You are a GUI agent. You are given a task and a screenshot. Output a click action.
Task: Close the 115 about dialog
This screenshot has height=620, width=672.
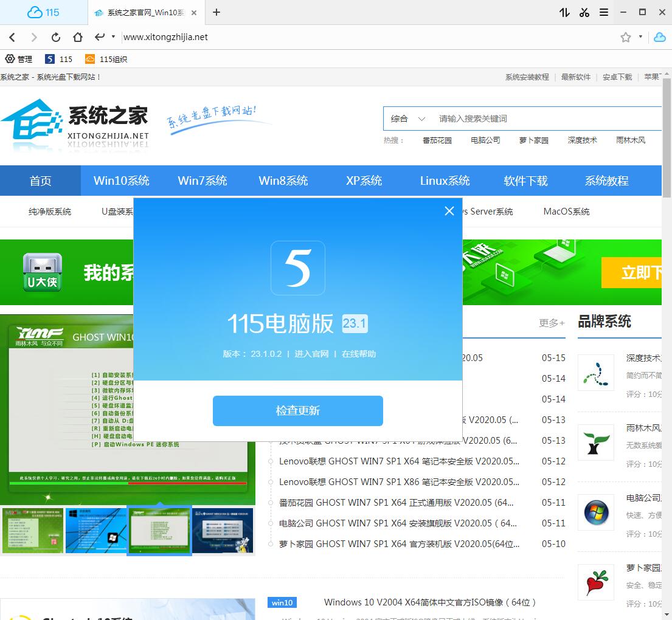tap(449, 211)
